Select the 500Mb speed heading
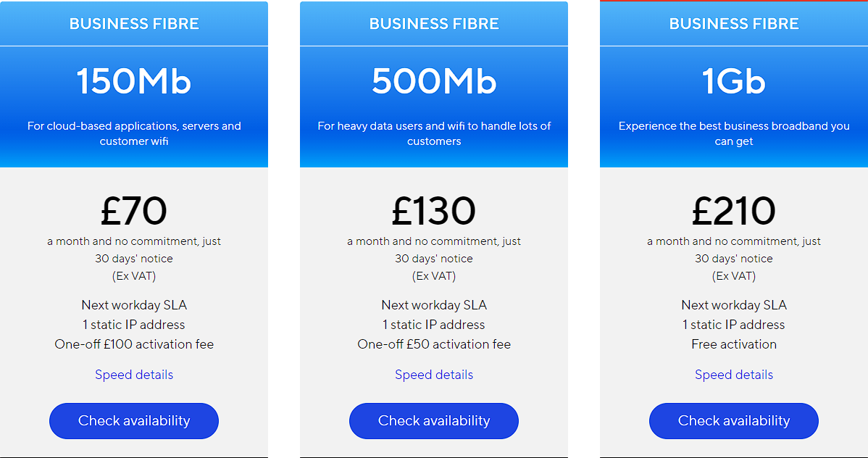Viewport: 868px width, 458px height. click(x=434, y=81)
